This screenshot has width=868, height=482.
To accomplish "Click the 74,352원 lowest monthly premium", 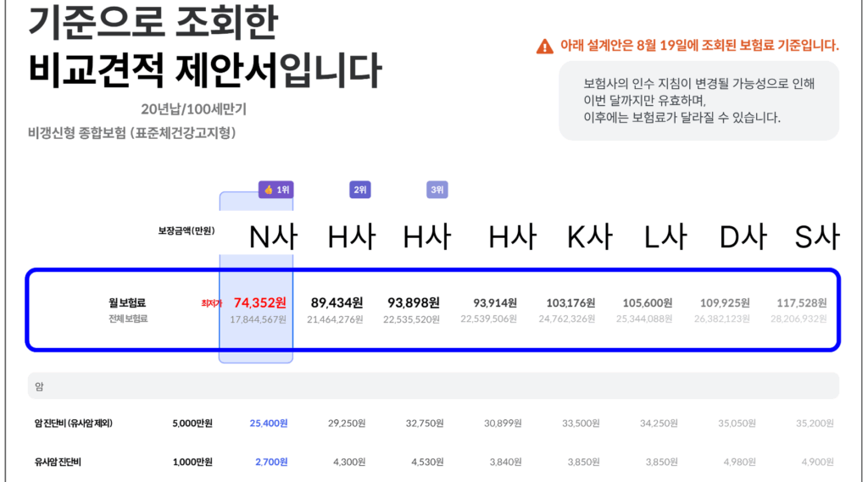I will (x=259, y=302).
